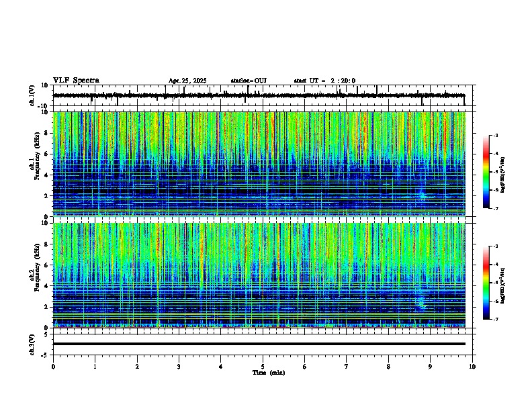Click the "Time (min)" axis label
This screenshot has width=532, height=411.
pos(269,373)
